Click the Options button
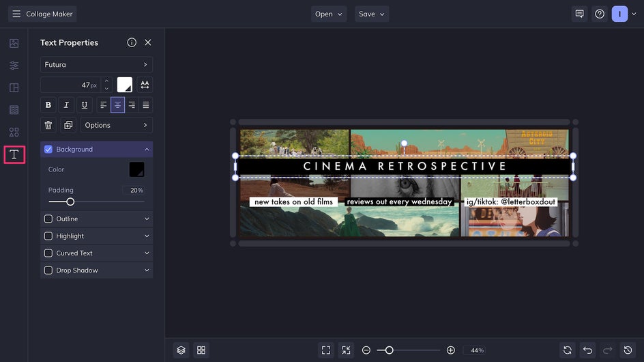 click(x=117, y=125)
